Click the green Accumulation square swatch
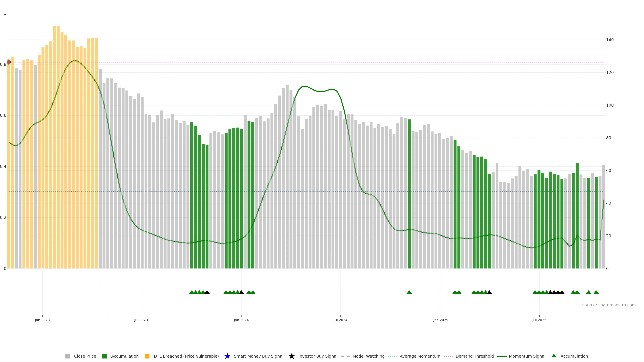 coord(104,356)
